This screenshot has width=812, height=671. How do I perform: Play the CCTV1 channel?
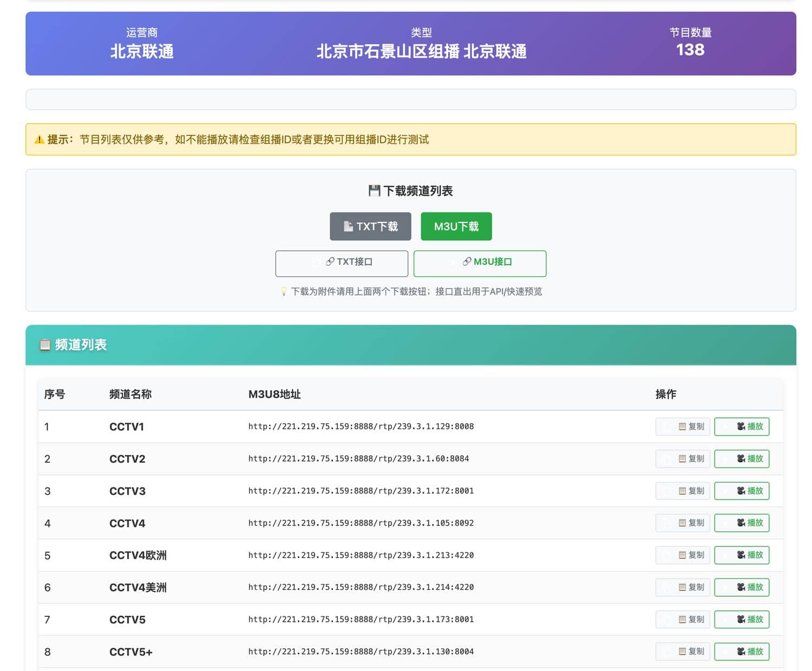click(x=742, y=426)
